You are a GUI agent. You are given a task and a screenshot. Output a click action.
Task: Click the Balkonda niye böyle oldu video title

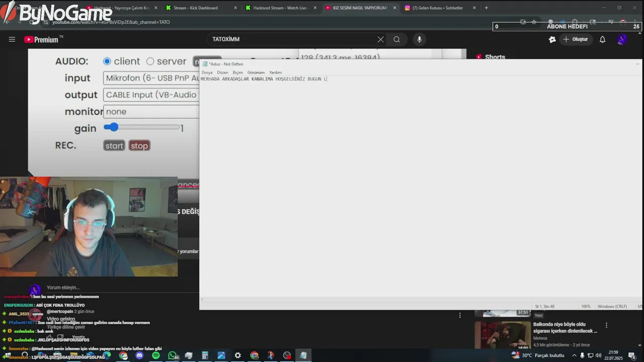tap(565, 327)
